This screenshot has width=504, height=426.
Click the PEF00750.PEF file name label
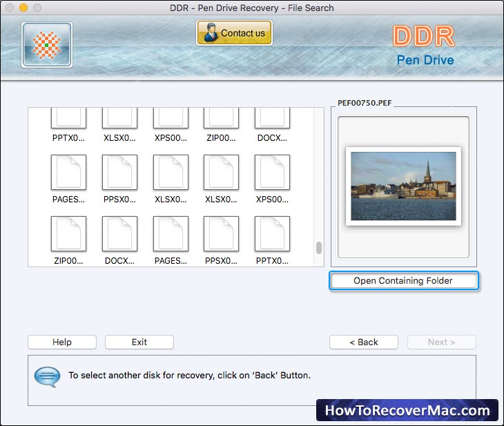point(365,103)
